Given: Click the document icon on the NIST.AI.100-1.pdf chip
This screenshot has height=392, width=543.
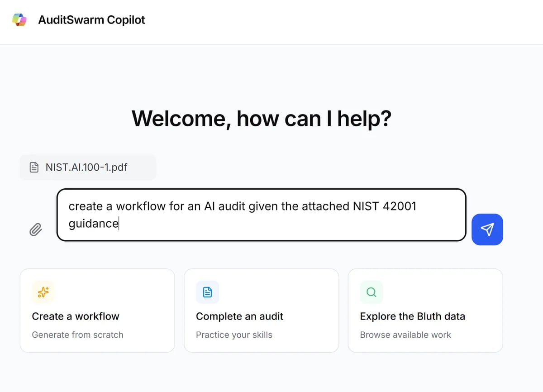Looking at the screenshot, I should 34,167.
